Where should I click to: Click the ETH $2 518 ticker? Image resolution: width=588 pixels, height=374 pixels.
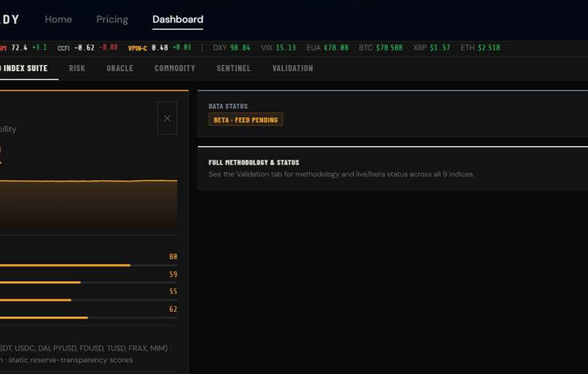(x=480, y=48)
